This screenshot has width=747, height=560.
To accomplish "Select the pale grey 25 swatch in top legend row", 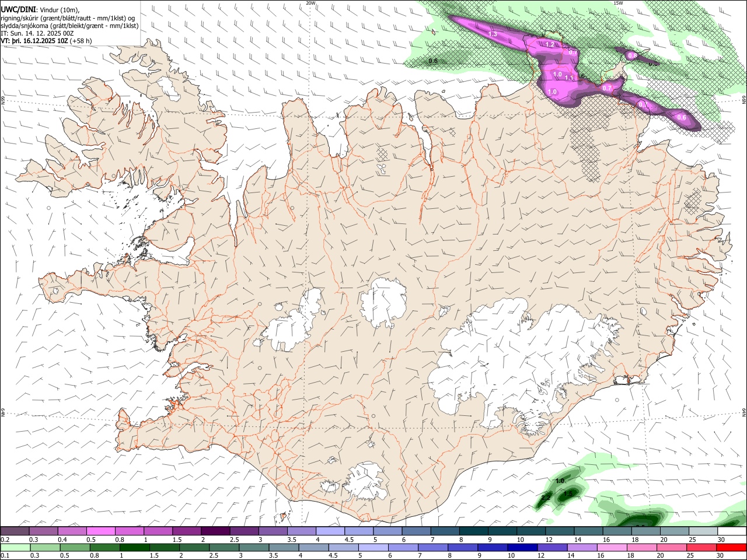I will click(703, 531).
